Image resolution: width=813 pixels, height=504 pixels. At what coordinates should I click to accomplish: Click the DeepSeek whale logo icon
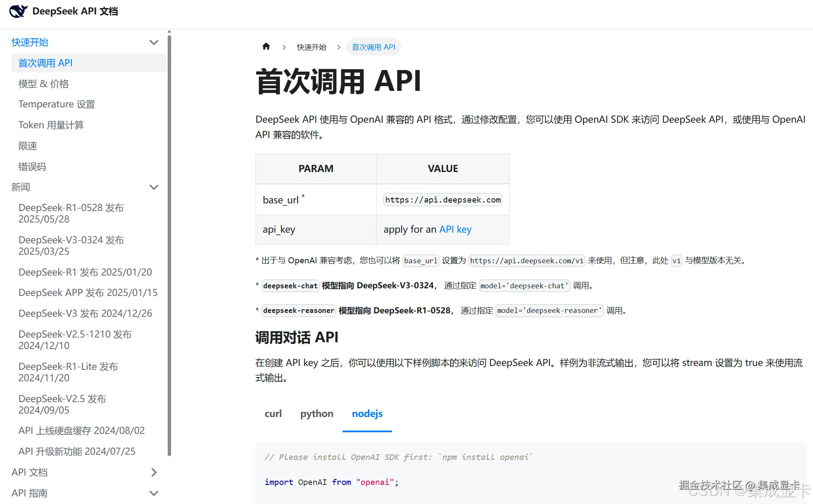[18, 11]
